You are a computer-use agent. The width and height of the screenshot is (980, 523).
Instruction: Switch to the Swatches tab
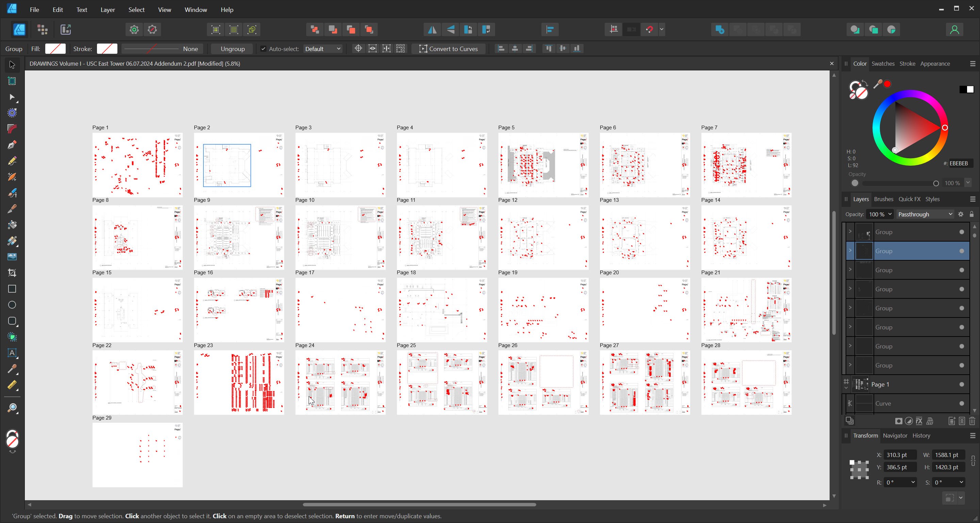tap(883, 64)
